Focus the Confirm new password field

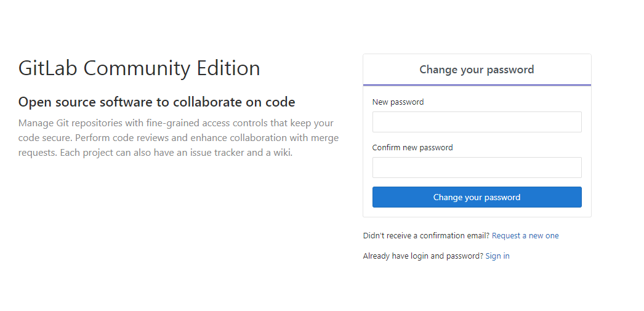click(x=477, y=168)
